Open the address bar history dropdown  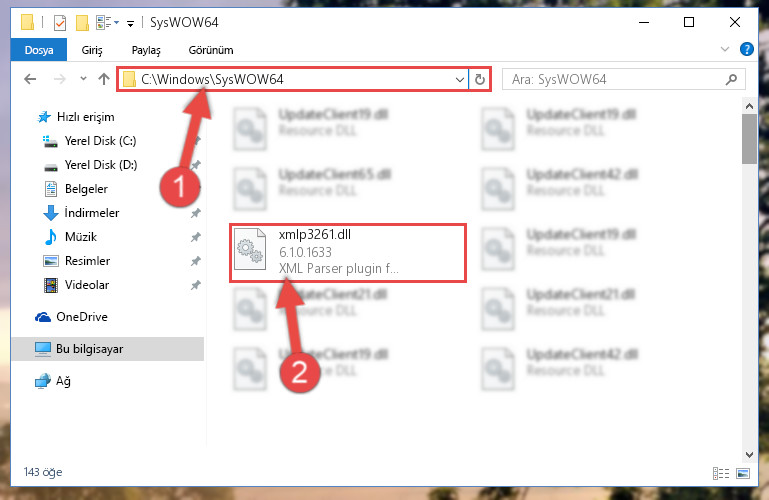click(460, 79)
